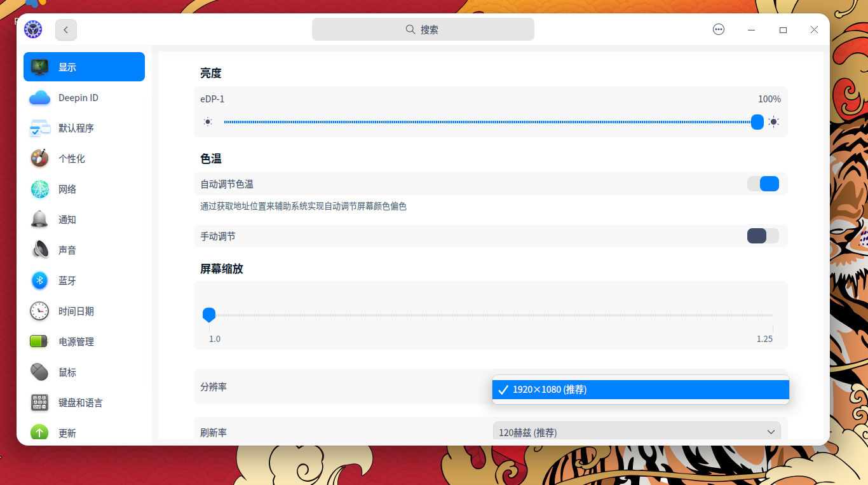Minimize the Control Center window

[752, 30]
